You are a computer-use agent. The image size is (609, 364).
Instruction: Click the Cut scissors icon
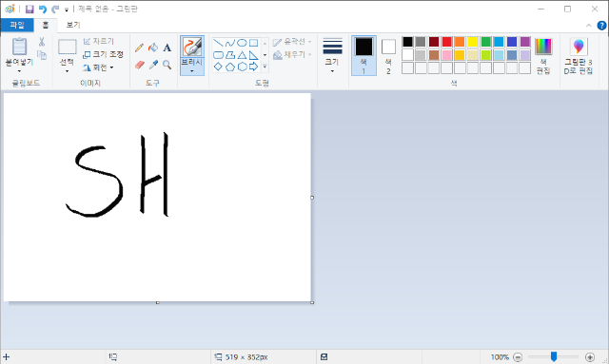click(42, 42)
